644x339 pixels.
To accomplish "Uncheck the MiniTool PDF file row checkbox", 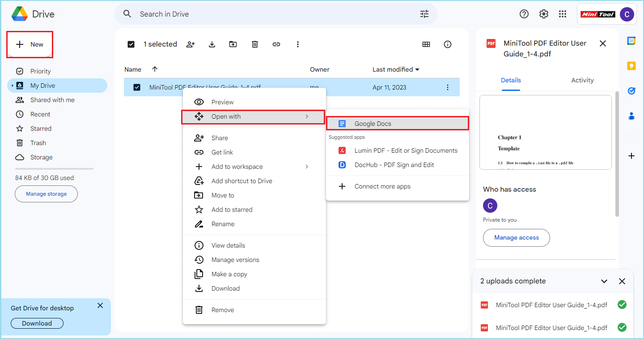I will [137, 87].
